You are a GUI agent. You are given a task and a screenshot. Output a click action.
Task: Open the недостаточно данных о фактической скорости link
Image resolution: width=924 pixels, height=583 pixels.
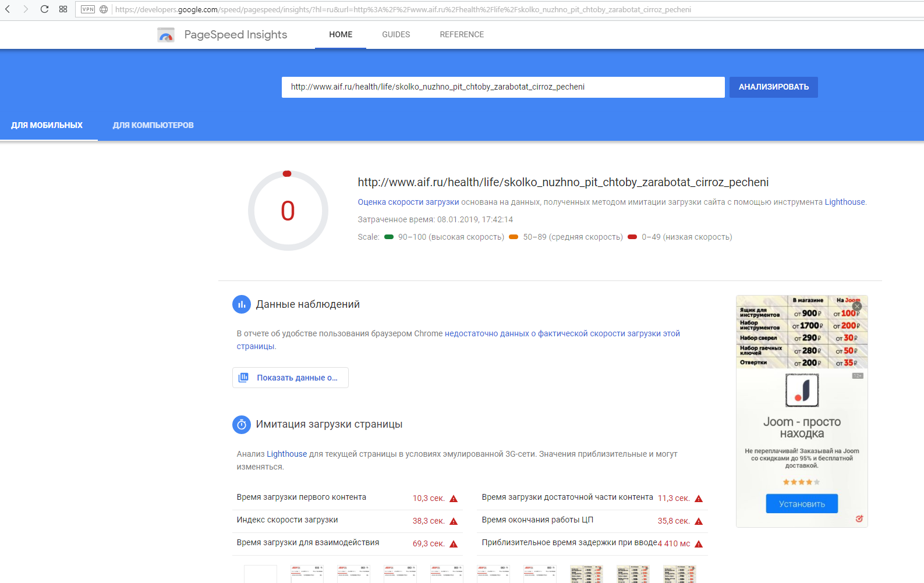point(458,340)
